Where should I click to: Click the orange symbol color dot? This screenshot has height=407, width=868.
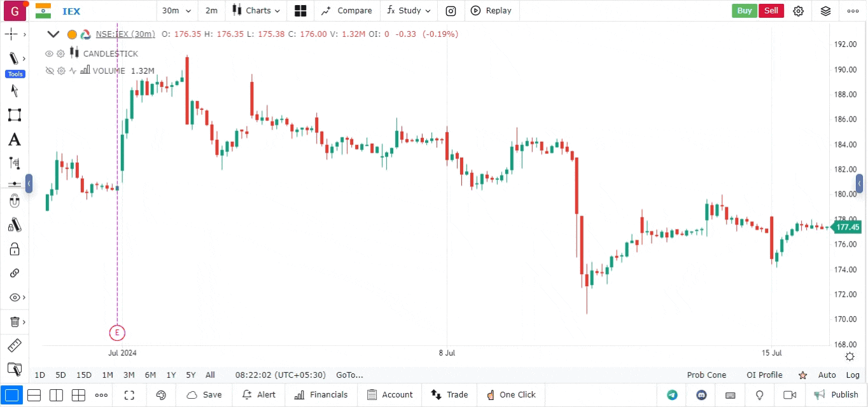coord(72,34)
